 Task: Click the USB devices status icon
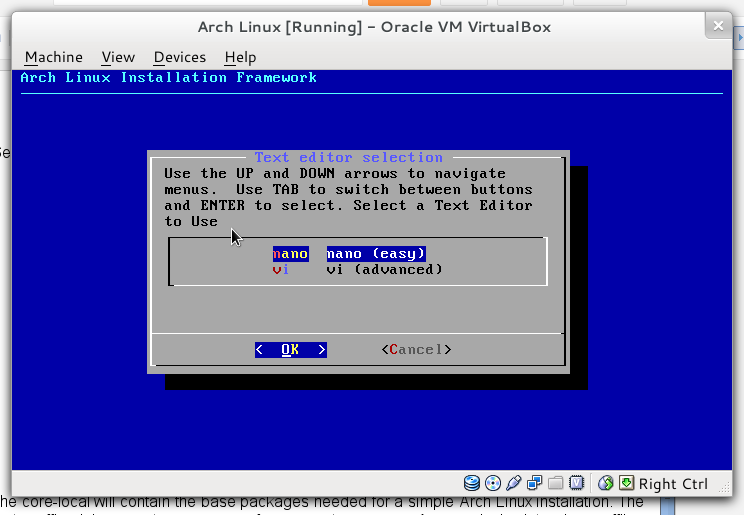click(x=514, y=483)
